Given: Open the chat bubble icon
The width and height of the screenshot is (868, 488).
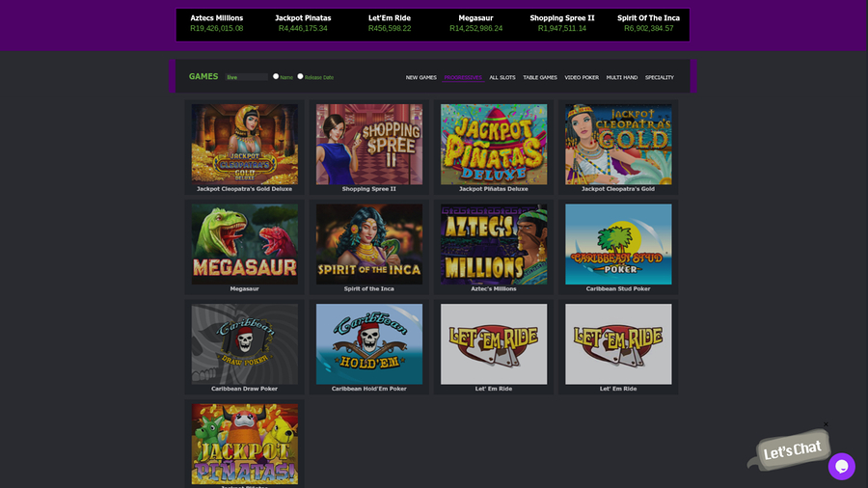Looking at the screenshot, I should (841, 467).
